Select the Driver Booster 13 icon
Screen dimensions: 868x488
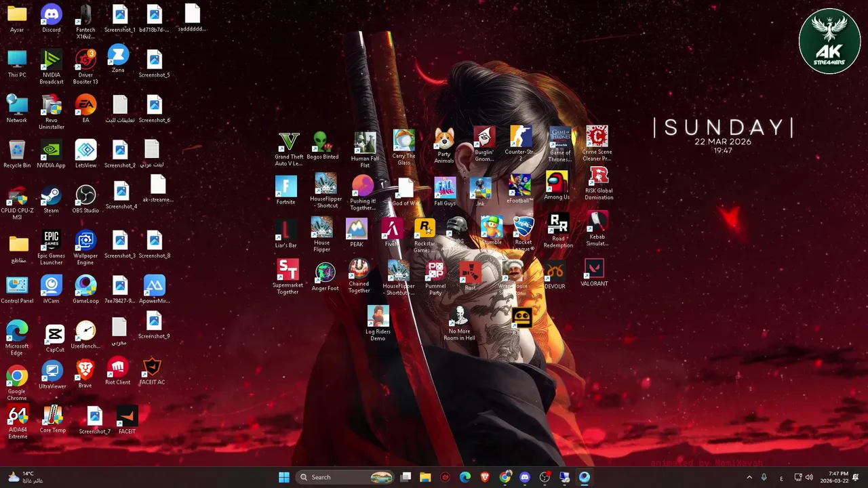85,66
